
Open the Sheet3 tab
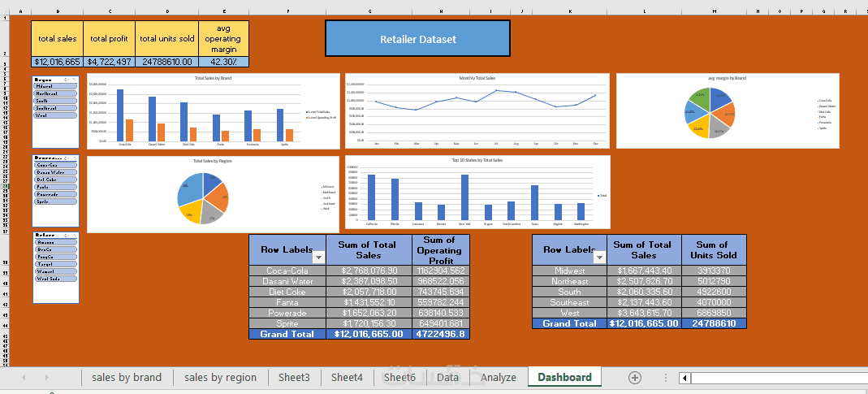point(294,378)
